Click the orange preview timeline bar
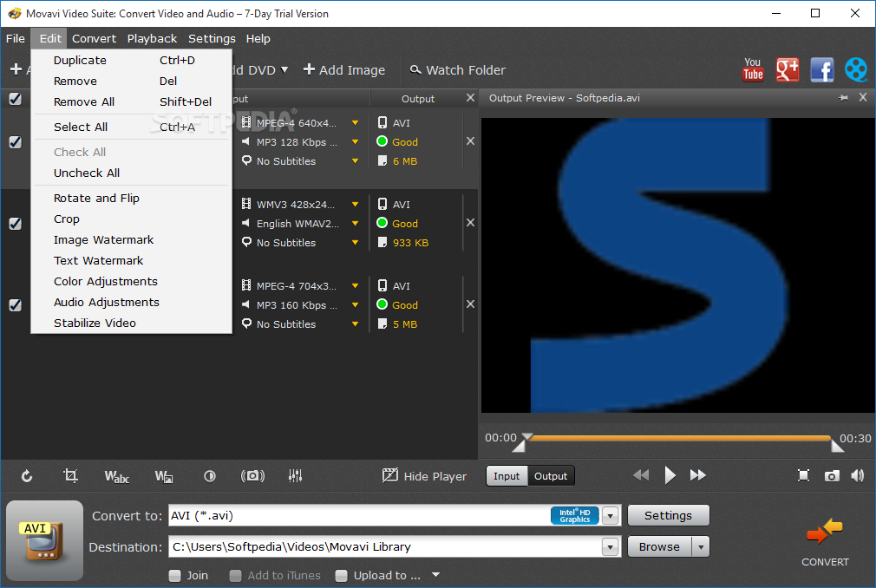The image size is (876, 588). [679, 438]
